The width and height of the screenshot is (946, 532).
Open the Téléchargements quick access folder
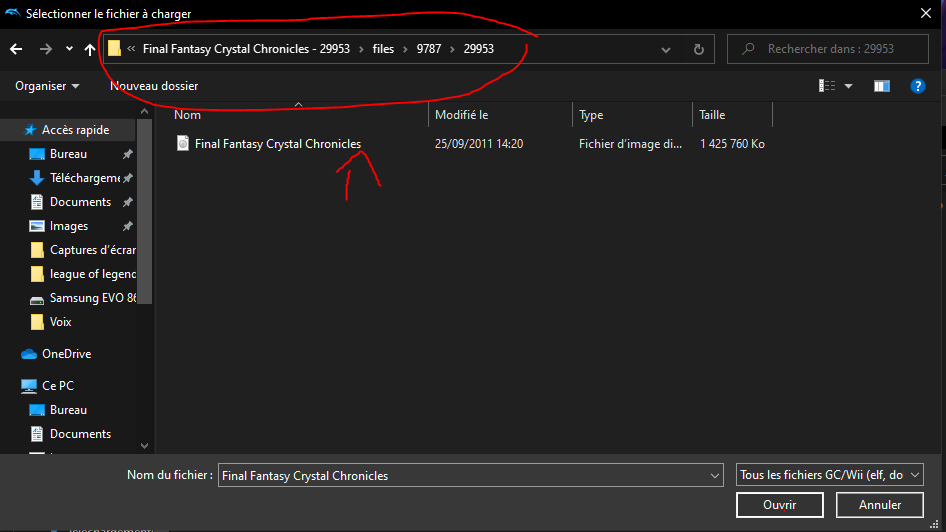coord(84,178)
